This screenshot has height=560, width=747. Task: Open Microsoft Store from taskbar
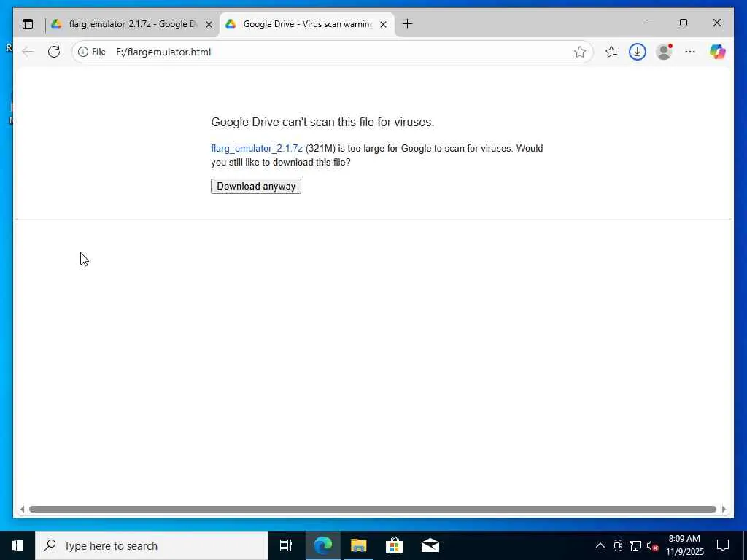[395, 545]
